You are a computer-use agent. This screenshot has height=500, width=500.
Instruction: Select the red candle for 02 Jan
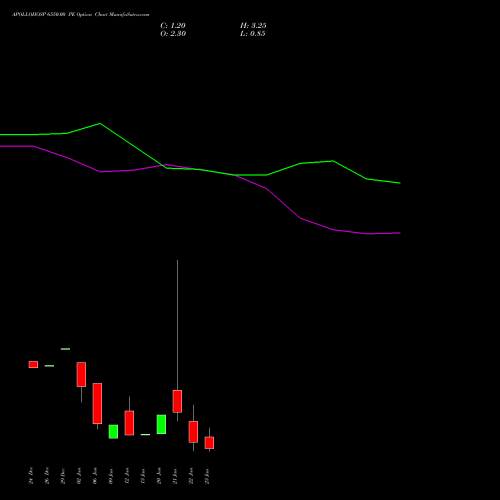(x=81, y=375)
